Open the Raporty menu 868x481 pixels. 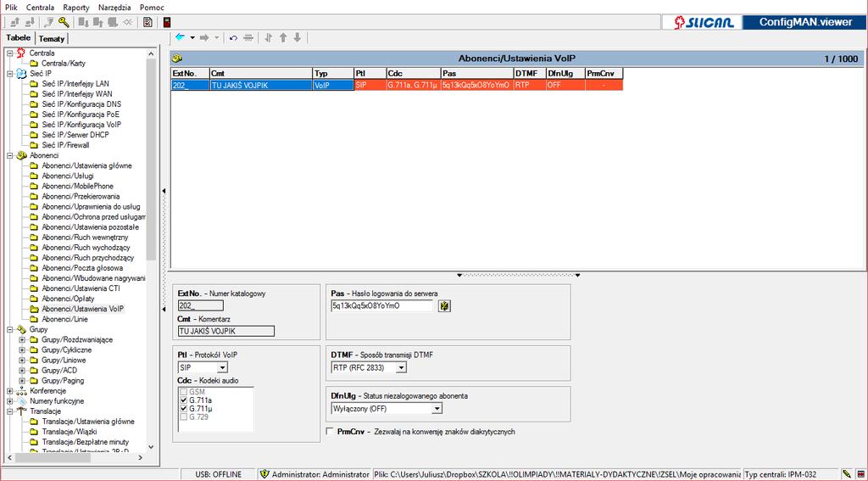click(75, 7)
